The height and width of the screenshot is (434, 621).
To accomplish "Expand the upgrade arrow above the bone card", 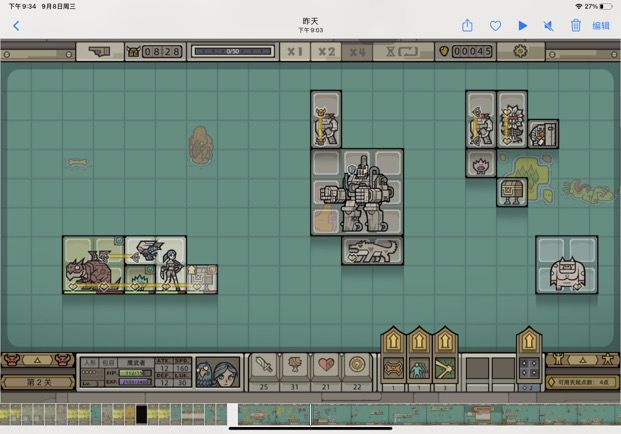I will [392, 341].
